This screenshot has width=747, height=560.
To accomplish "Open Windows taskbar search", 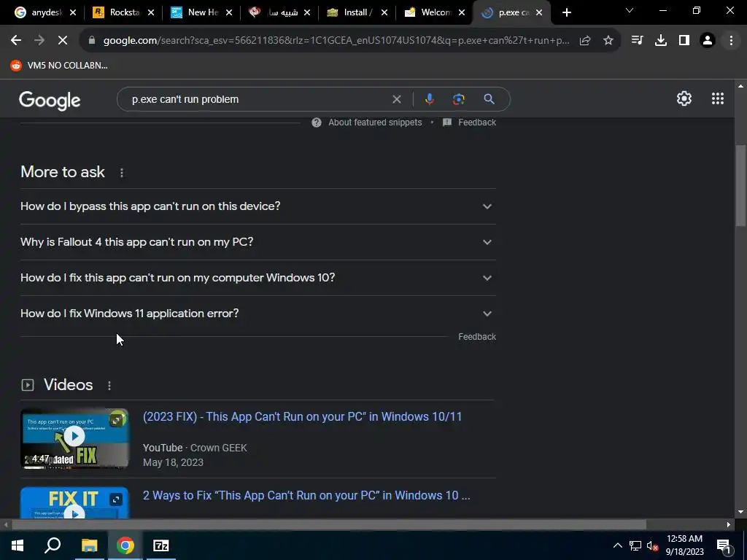I will click(x=53, y=545).
